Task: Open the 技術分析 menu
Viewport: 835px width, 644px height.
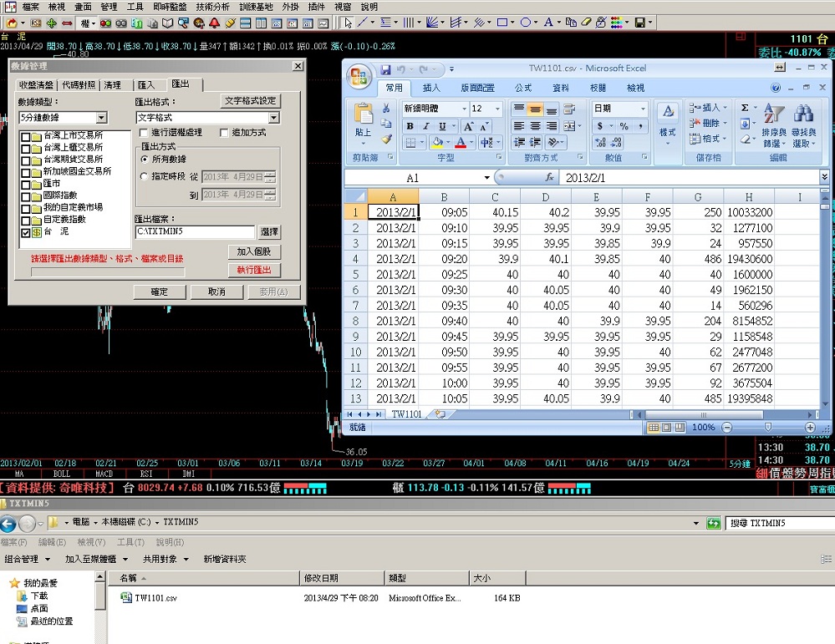Action: pos(212,7)
